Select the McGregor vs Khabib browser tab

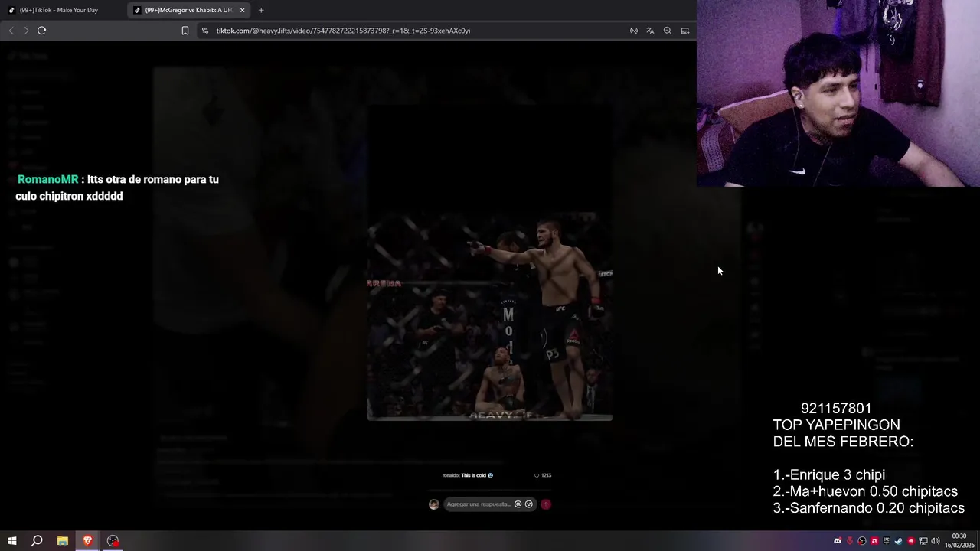click(188, 10)
